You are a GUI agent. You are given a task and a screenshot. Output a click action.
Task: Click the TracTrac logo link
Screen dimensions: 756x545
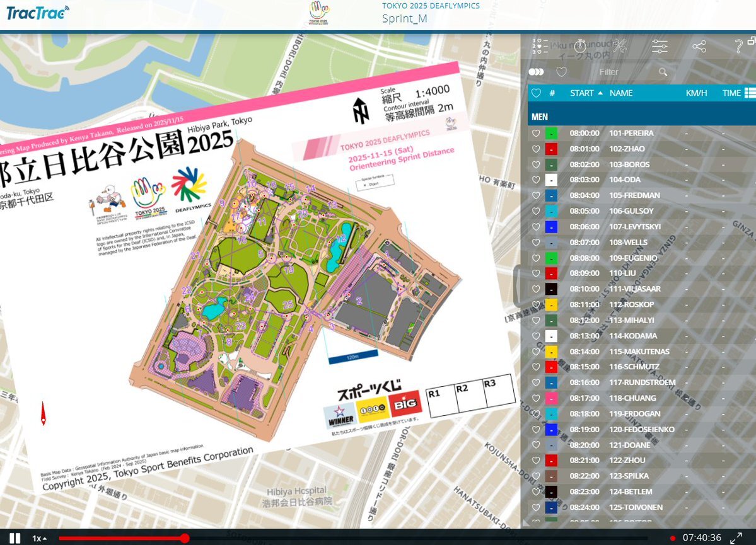(x=38, y=13)
